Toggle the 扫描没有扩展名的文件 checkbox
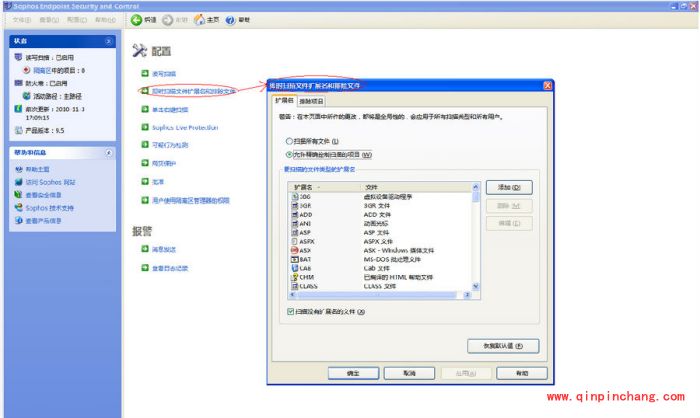This screenshot has width=700, height=418. [x=291, y=311]
